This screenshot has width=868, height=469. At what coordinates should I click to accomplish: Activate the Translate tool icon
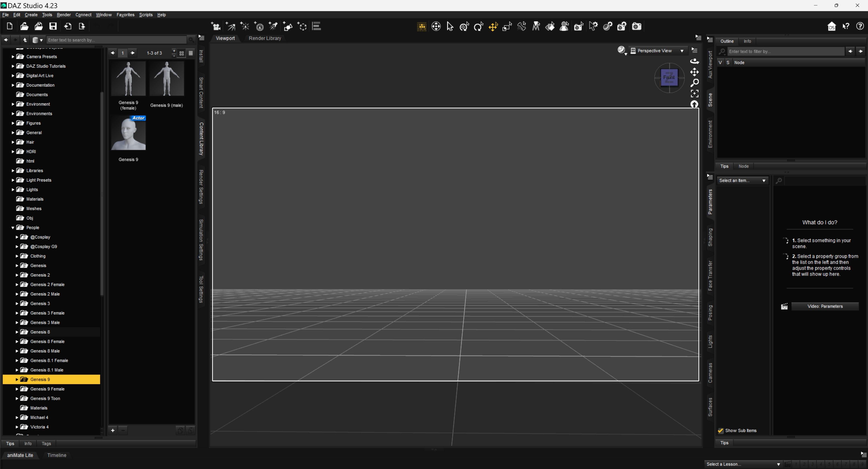pos(493,26)
